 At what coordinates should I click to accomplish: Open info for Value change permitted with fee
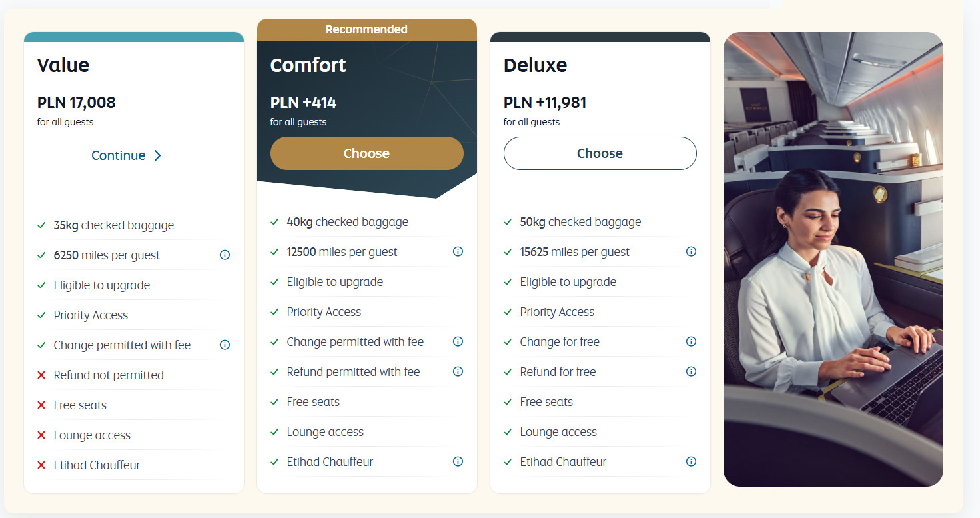coord(225,345)
